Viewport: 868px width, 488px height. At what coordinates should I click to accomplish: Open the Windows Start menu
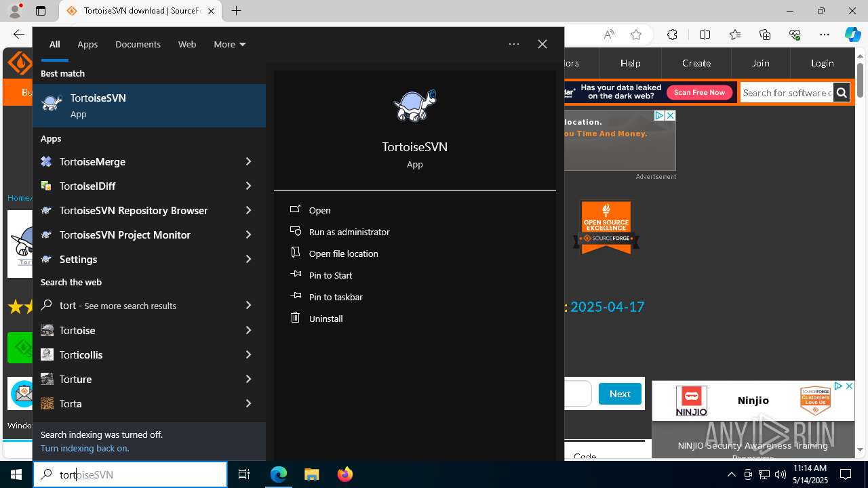tap(16, 474)
